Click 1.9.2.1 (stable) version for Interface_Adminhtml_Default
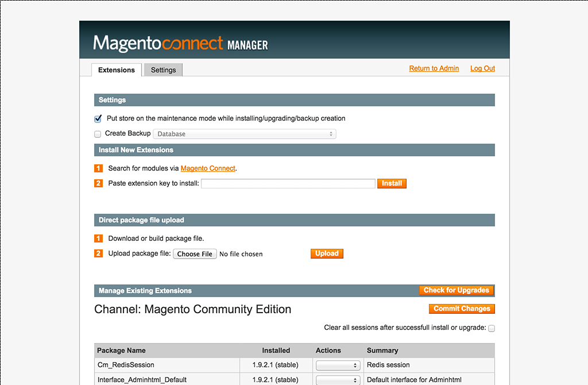The image size is (588, 385). (275, 380)
